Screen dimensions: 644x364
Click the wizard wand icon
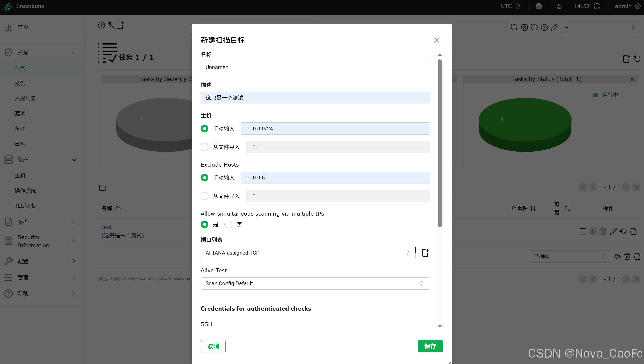[111, 25]
